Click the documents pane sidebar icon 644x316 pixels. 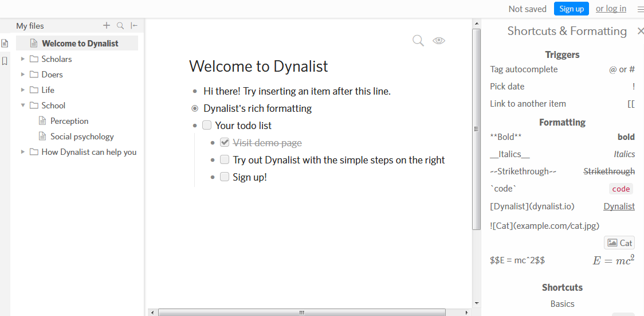(5, 43)
